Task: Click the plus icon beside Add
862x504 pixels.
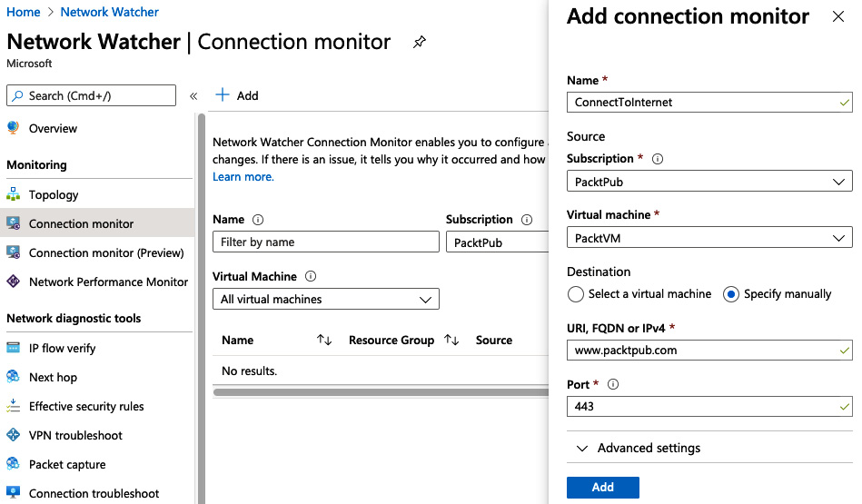Action: click(x=223, y=95)
